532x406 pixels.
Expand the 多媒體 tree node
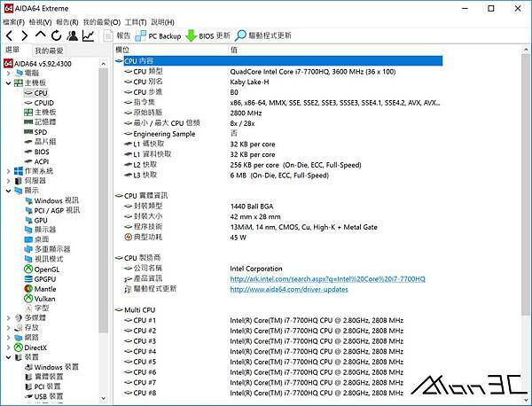click(x=9, y=318)
